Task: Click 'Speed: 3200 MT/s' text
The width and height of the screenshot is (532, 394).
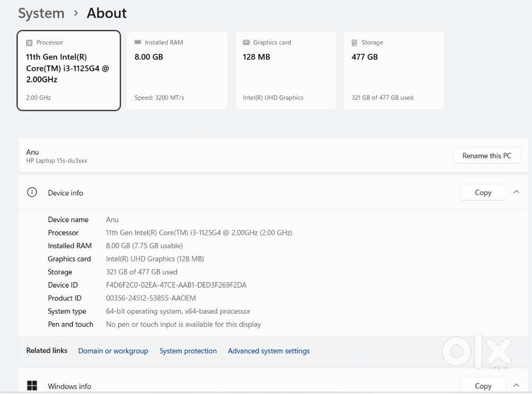Action: [159, 98]
